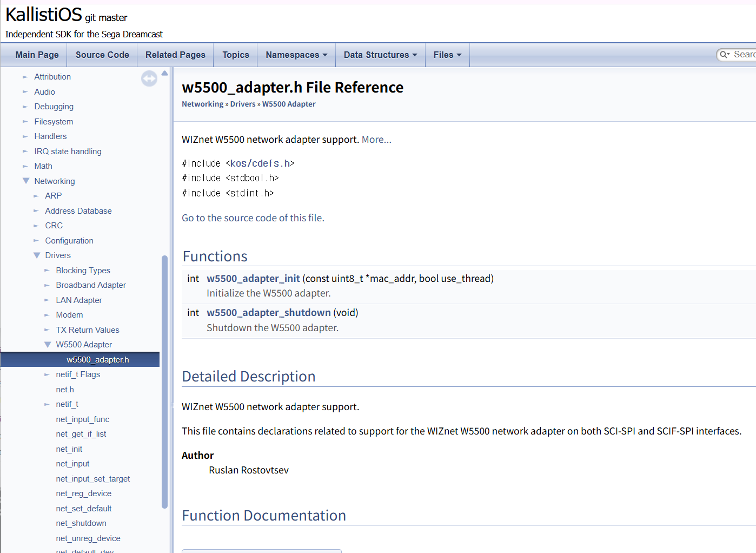
Task: Collapse the Drivers tree node
Action: point(37,255)
